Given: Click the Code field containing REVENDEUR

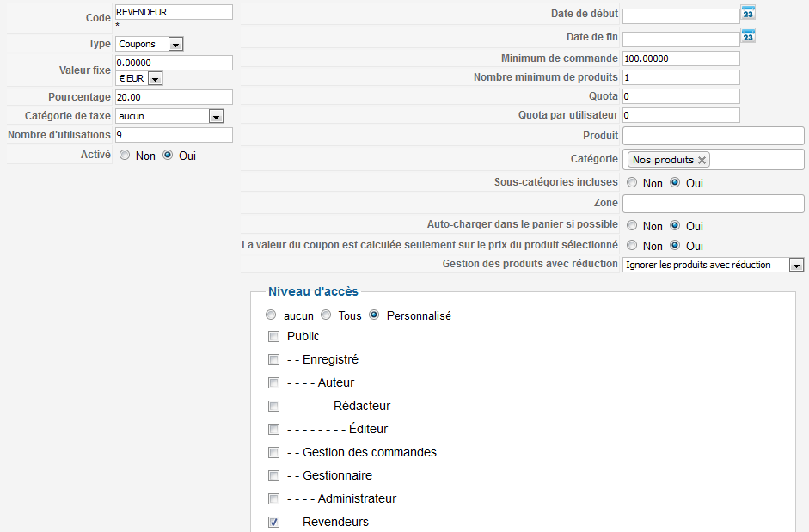Looking at the screenshot, I should (174, 12).
